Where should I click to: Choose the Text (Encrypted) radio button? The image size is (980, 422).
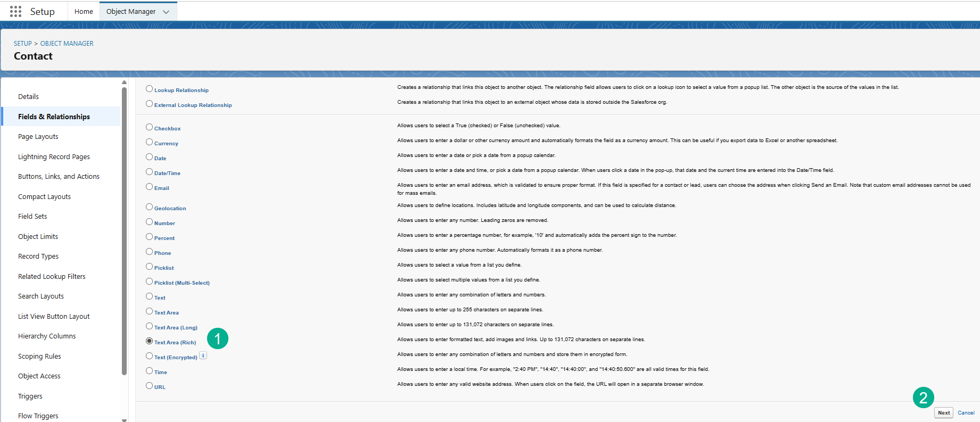coord(149,356)
